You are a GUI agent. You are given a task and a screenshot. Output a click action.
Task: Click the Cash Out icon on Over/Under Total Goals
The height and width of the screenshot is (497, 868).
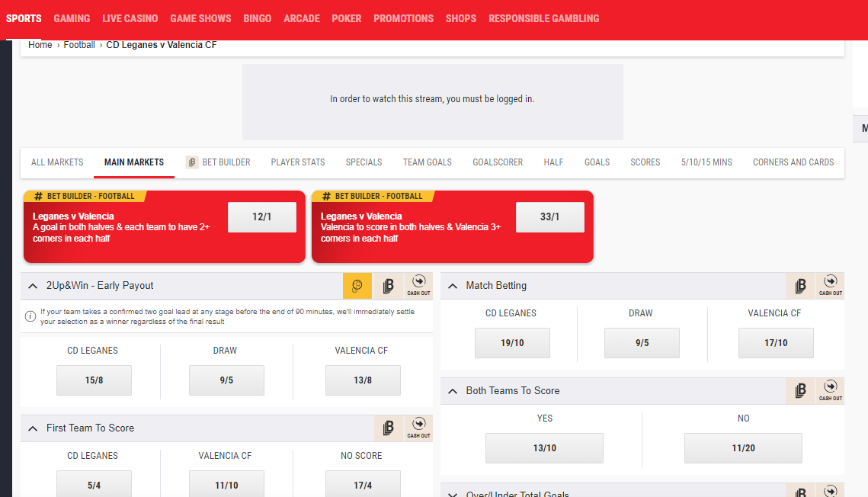831,491
